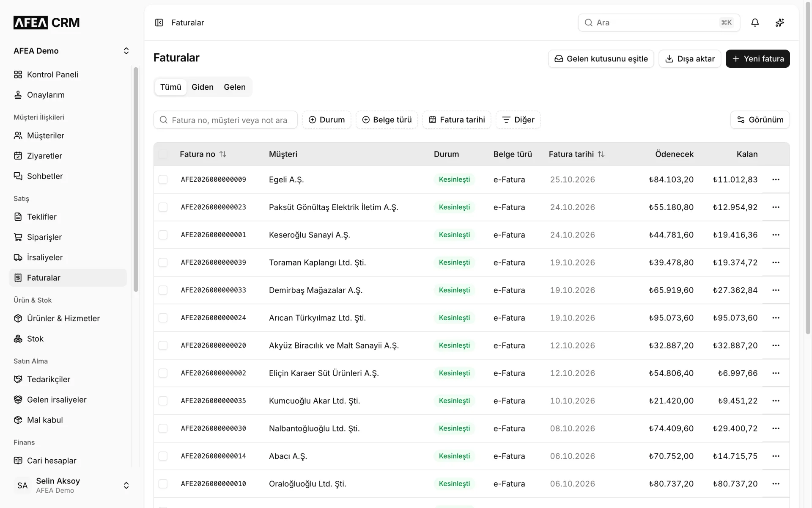Click the Dışa aktar button
The height and width of the screenshot is (508, 812).
(690, 59)
